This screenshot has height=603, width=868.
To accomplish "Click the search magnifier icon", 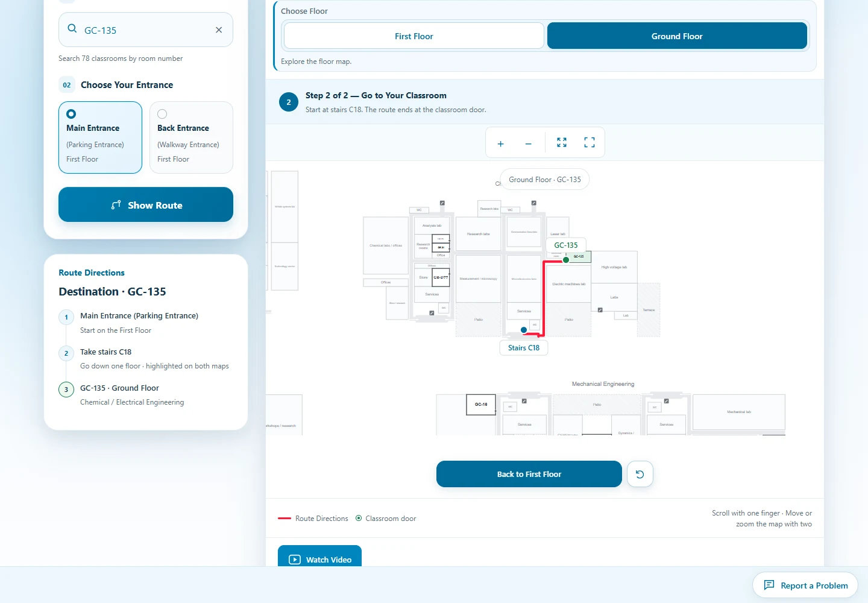I will [72, 28].
